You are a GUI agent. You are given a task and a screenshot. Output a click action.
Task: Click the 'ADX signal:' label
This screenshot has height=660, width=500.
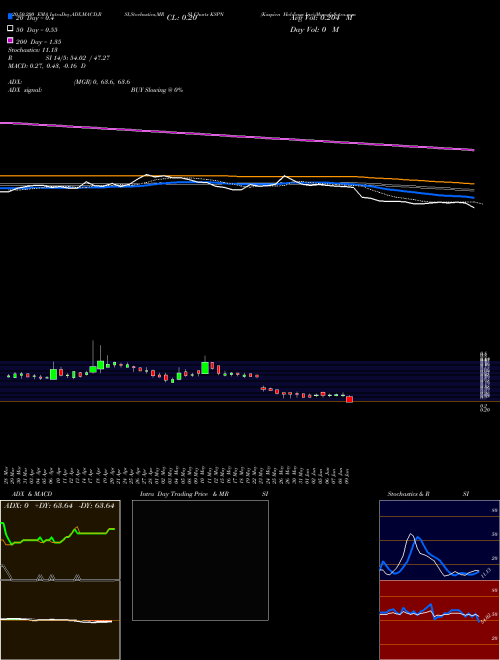pos(25,90)
